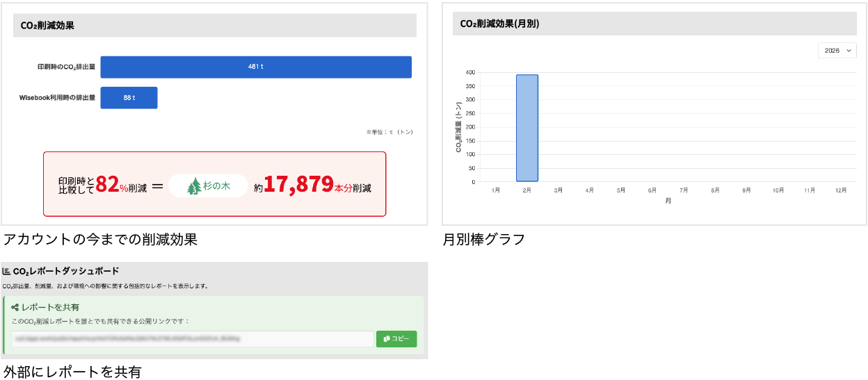Click the share icon beside レポートを共有
868x380 pixels.
pos(15,307)
